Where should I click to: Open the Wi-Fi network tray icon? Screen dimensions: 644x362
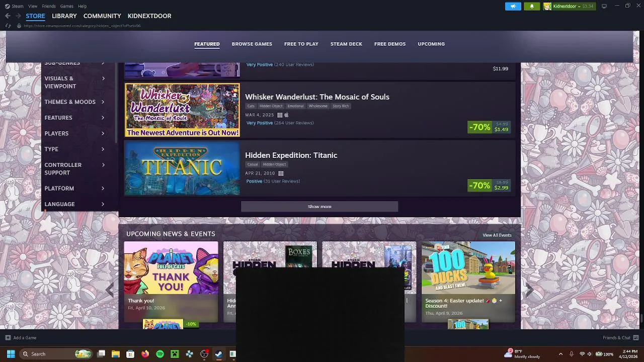coord(582,354)
